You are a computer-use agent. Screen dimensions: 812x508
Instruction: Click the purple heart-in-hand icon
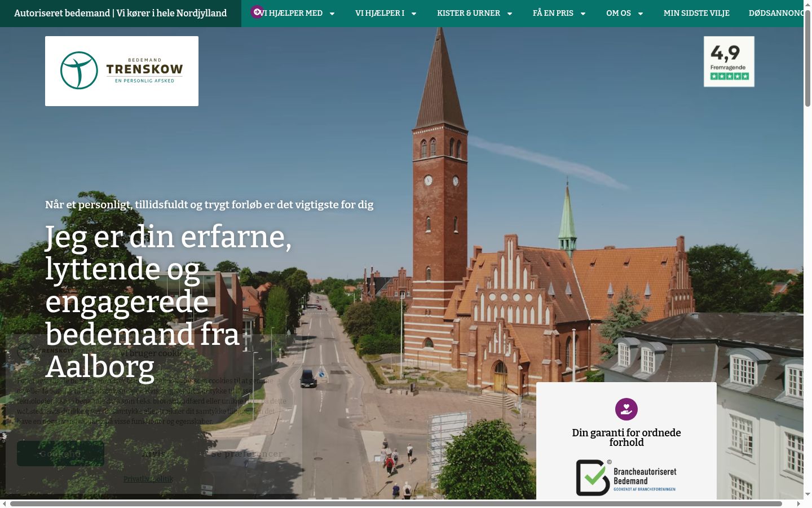(x=626, y=409)
